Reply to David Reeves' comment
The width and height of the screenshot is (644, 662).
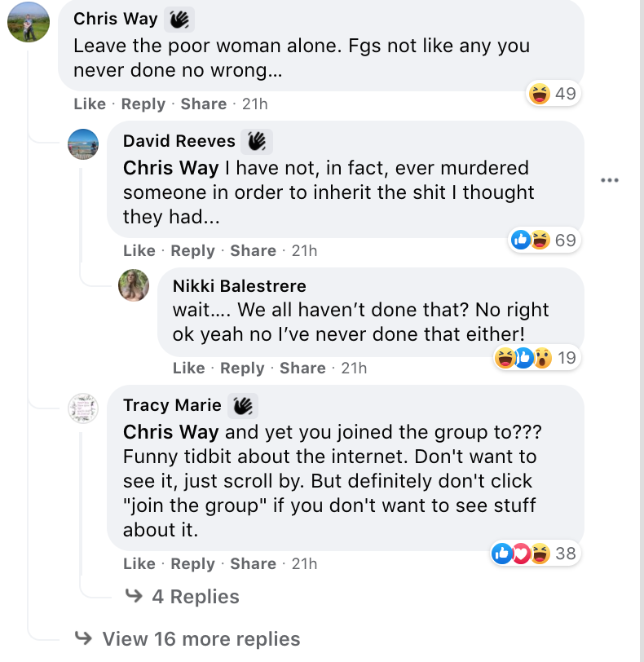click(x=192, y=250)
